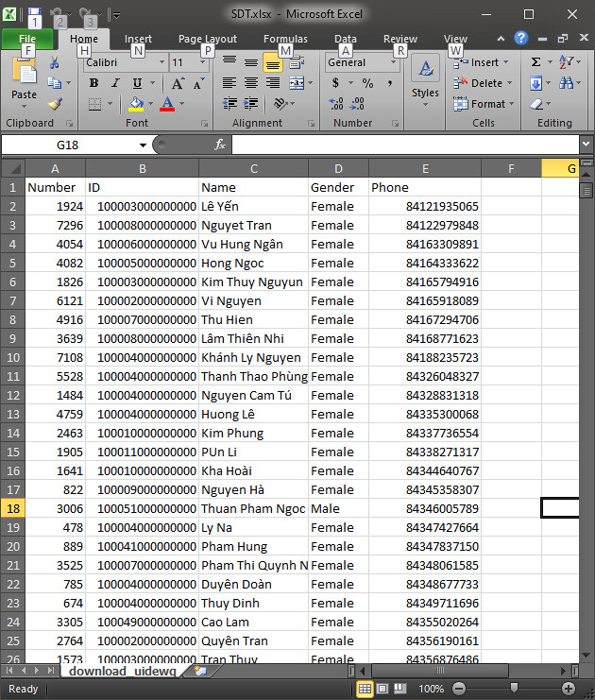Screen dimensions: 595x700
Task: Toggle Underline formatting
Action: click(x=137, y=83)
